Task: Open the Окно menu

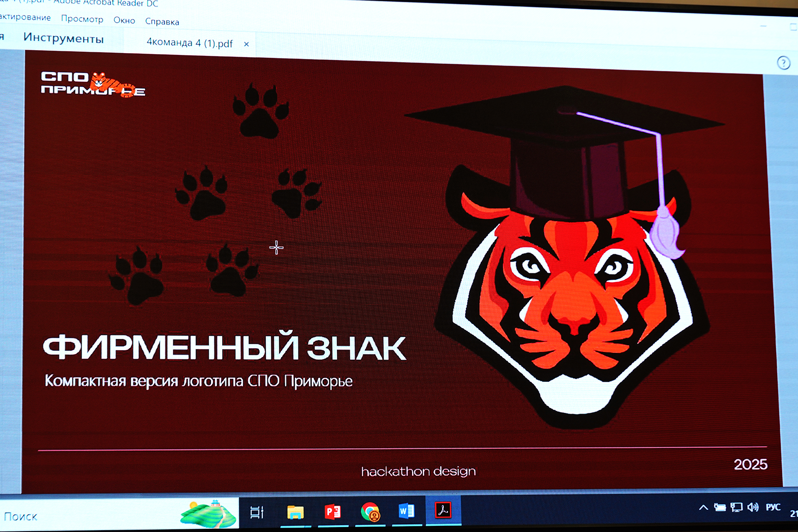Action: [124, 20]
